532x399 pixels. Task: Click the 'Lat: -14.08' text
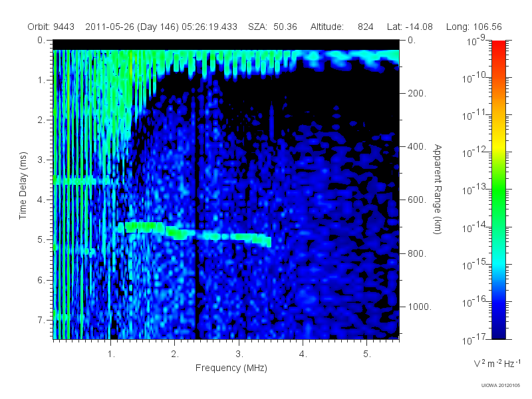(410, 27)
